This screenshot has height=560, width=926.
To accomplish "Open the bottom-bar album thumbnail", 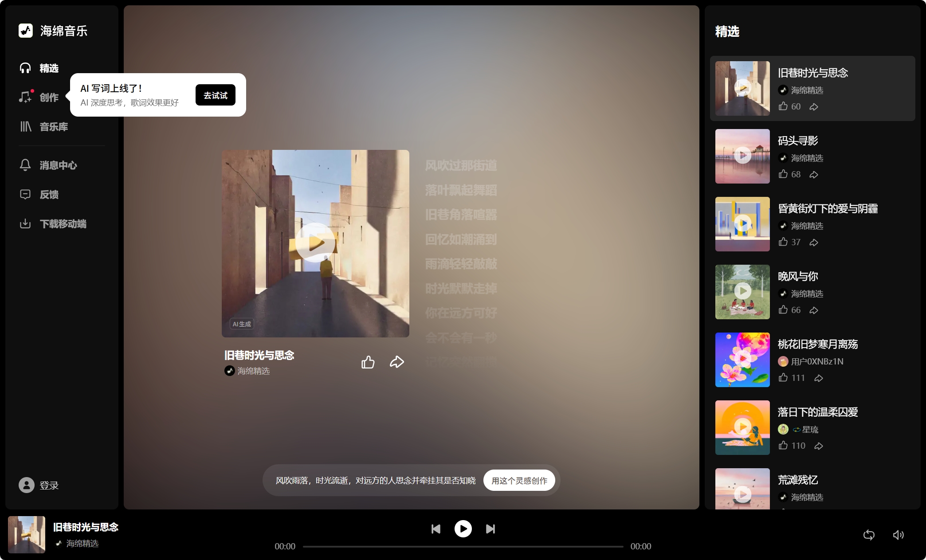I will click(x=27, y=534).
